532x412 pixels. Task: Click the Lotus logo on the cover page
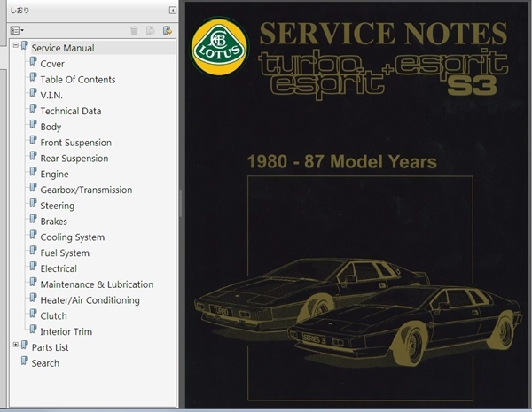click(220, 47)
